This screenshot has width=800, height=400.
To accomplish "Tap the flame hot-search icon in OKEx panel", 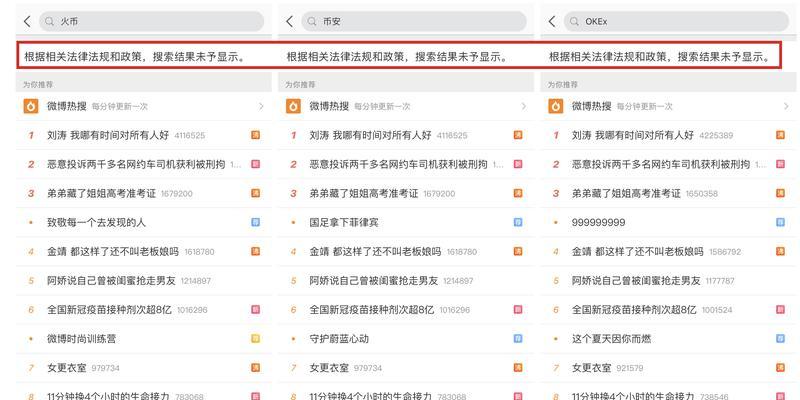I will [x=556, y=106].
